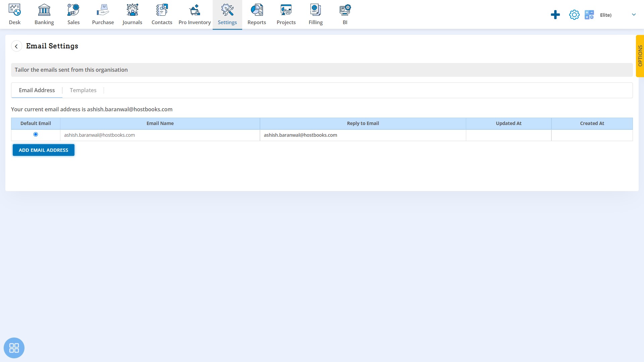Open the Reports module
Screen dimensions: 644x362
(257, 14)
